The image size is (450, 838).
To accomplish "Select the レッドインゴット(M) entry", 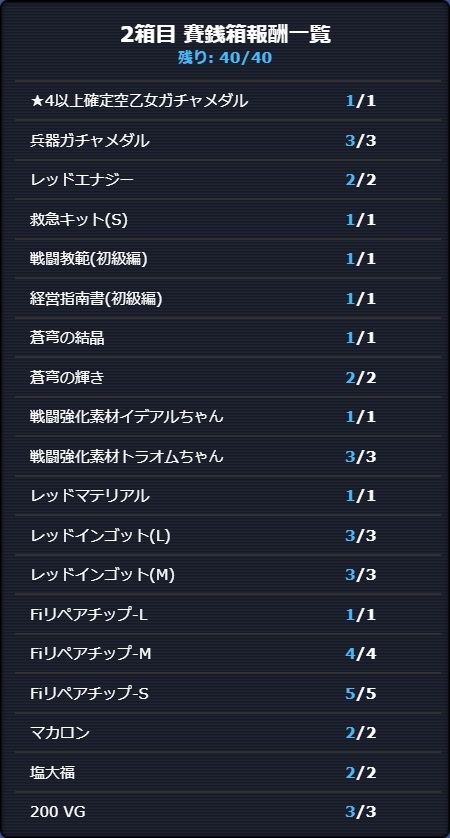I will [228, 575].
